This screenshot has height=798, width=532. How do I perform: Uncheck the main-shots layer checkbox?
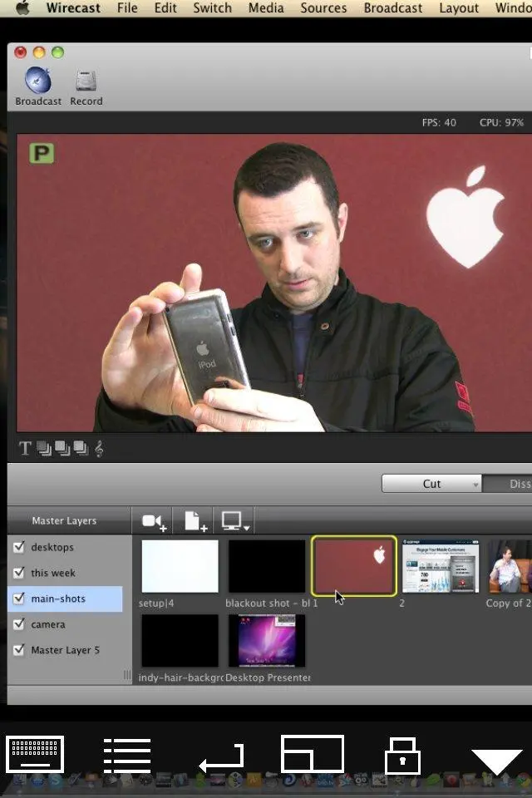click(19, 598)
